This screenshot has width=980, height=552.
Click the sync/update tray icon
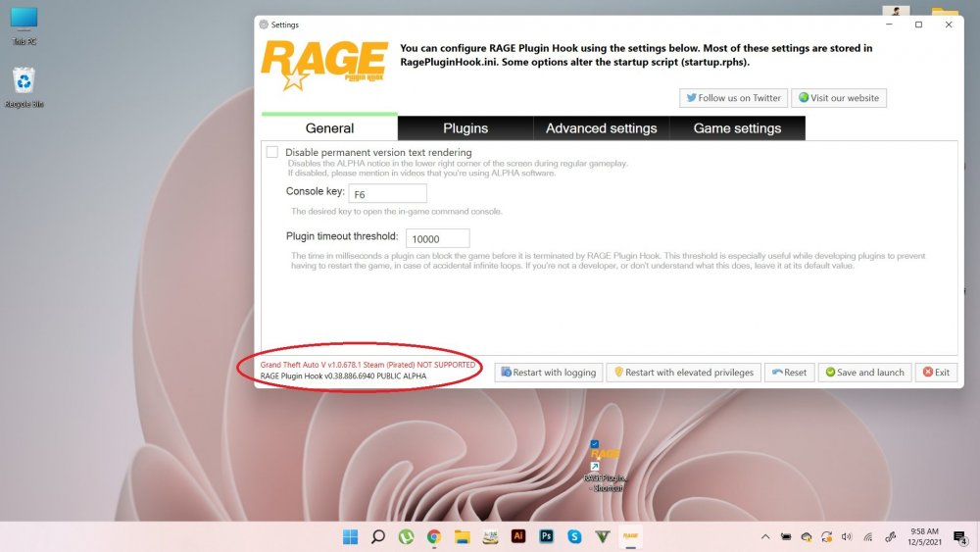(826, 537)
